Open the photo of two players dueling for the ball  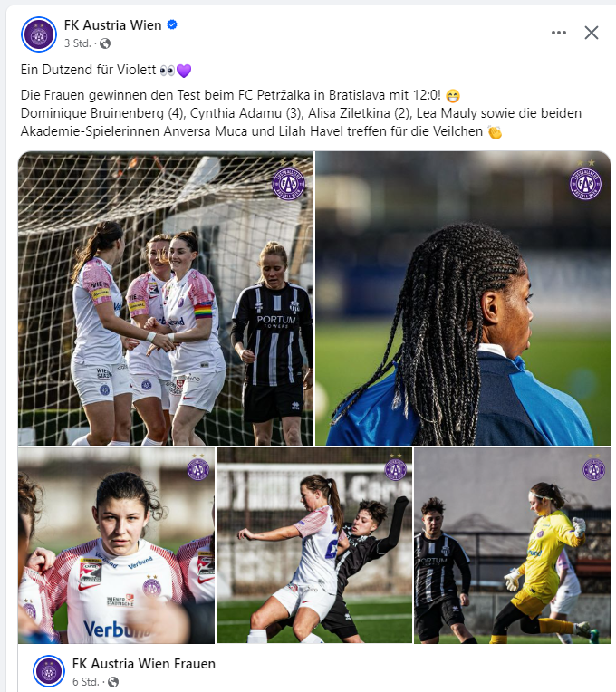[x=314, y=545]
